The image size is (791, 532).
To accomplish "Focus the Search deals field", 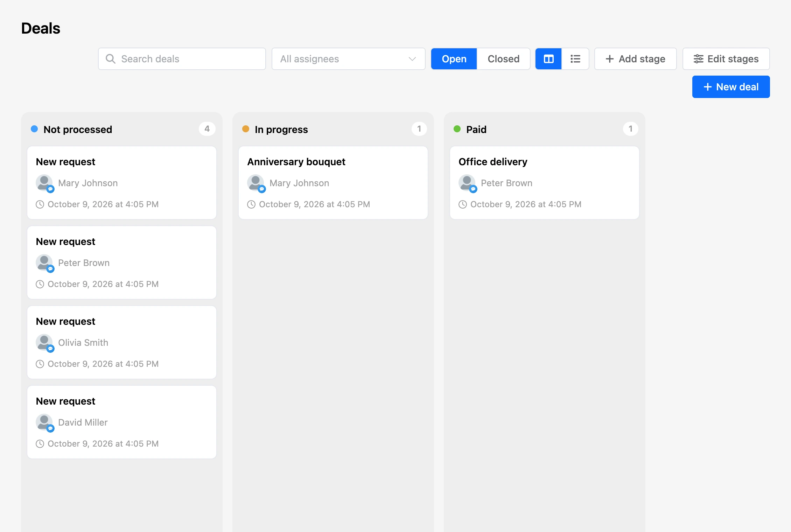I will click(x=182, y=59).
